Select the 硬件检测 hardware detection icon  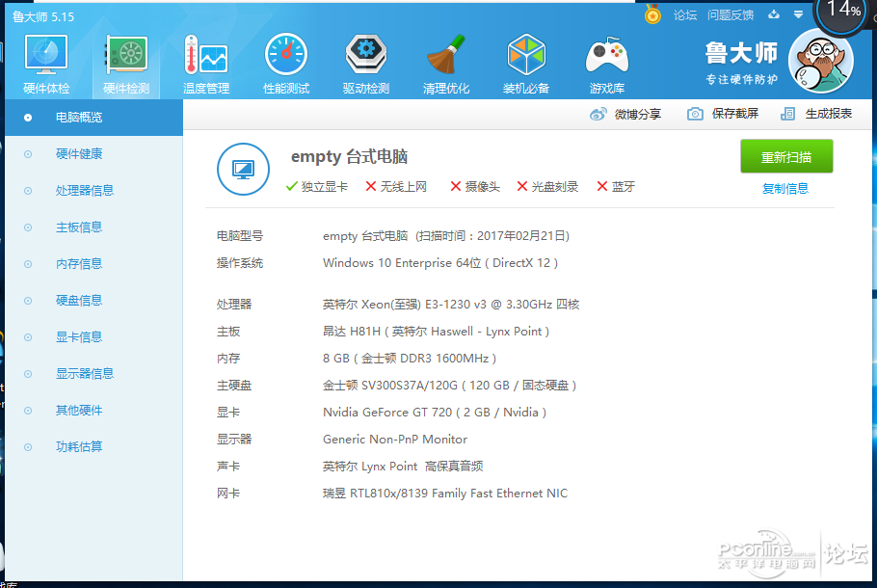pos(126,65)
